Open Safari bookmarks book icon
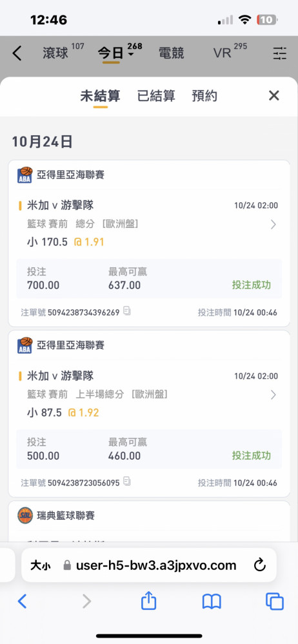 (x=212, y=602)
